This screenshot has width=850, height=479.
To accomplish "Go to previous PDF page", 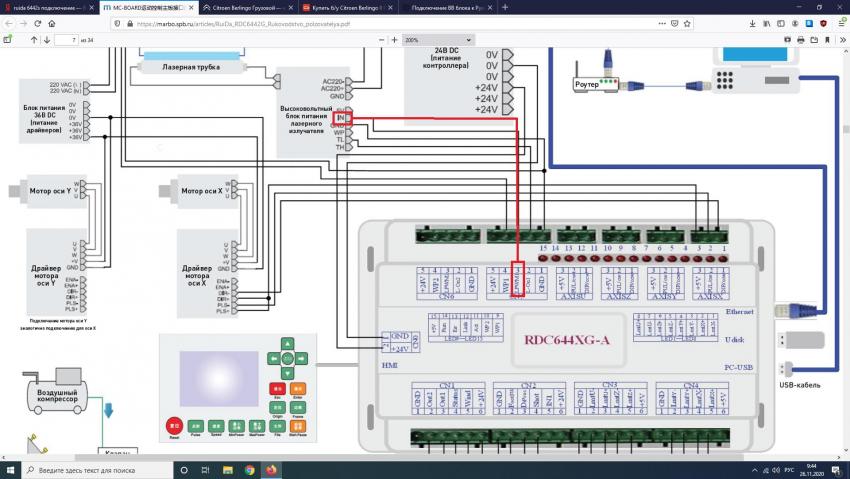I will tap(33, 39).
